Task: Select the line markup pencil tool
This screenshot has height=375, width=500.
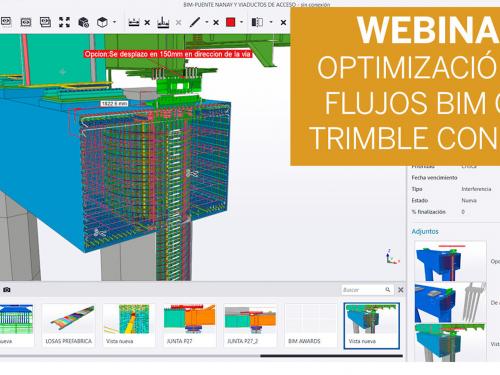Action: [x=195, y=22]
